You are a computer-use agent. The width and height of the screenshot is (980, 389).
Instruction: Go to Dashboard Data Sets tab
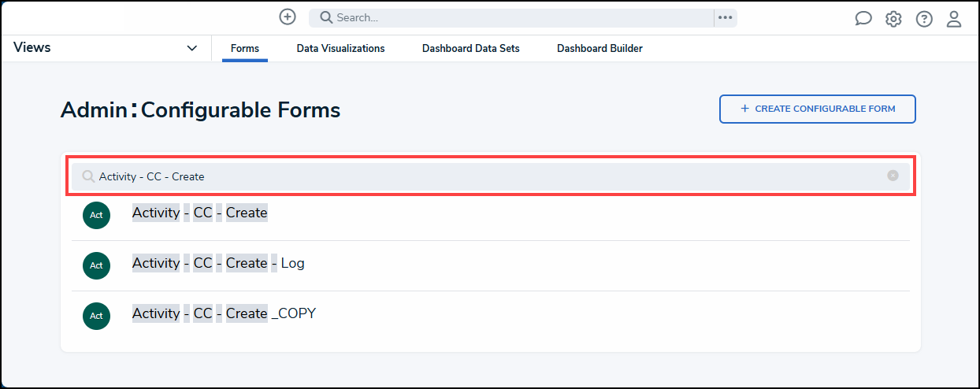470,49
